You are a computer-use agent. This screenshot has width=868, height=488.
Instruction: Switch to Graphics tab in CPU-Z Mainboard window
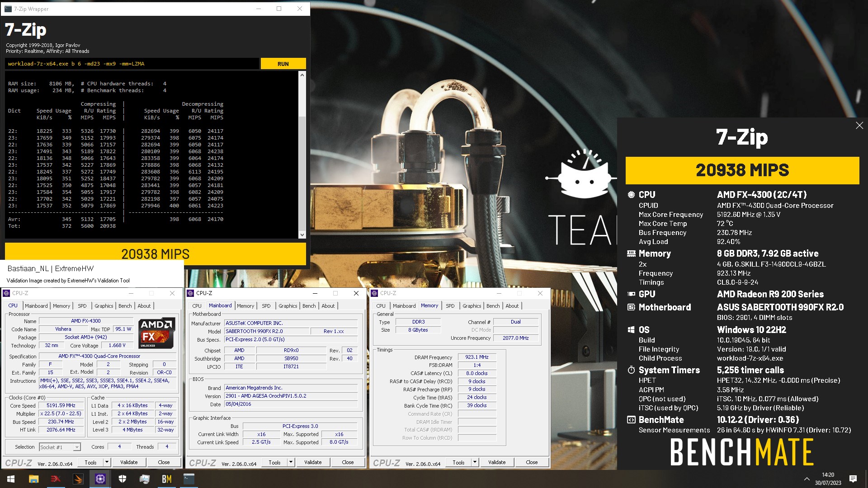(288, 306)
